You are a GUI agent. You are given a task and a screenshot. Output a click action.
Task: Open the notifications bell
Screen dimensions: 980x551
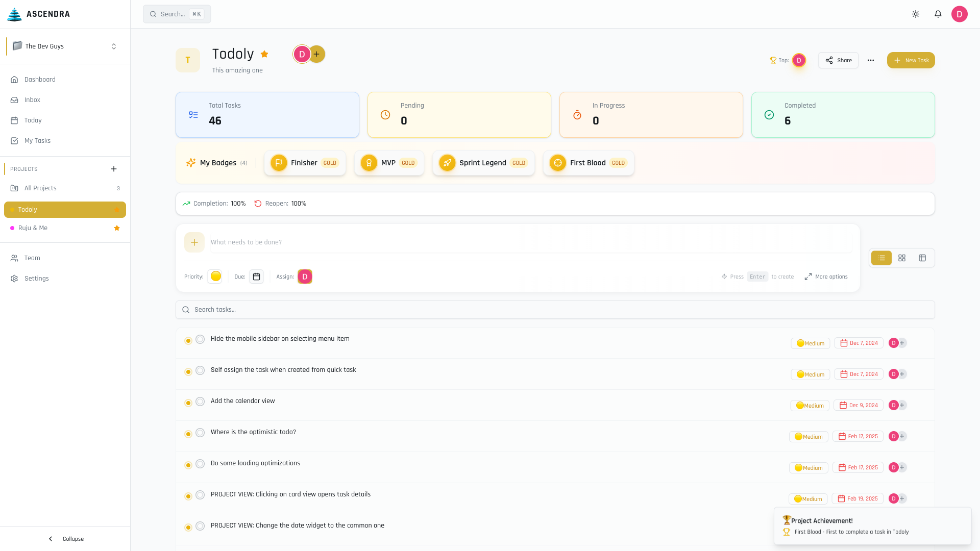click(x=938, y=14)
